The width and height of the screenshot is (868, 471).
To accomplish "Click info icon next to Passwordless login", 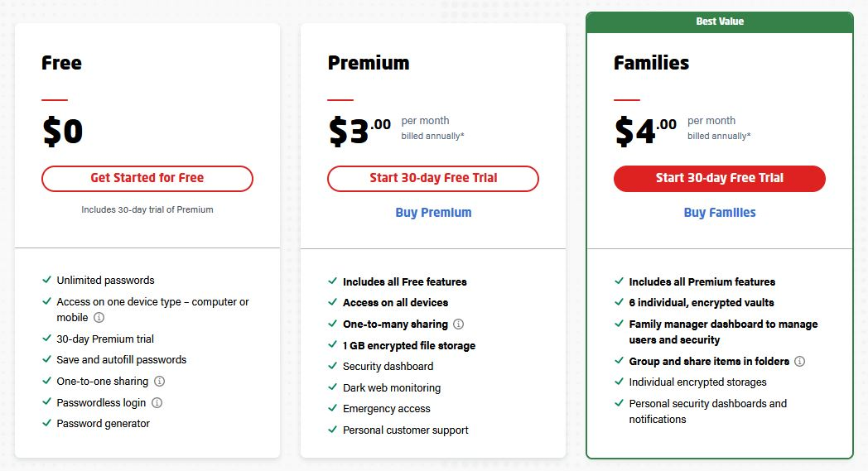I will point(157,403).
